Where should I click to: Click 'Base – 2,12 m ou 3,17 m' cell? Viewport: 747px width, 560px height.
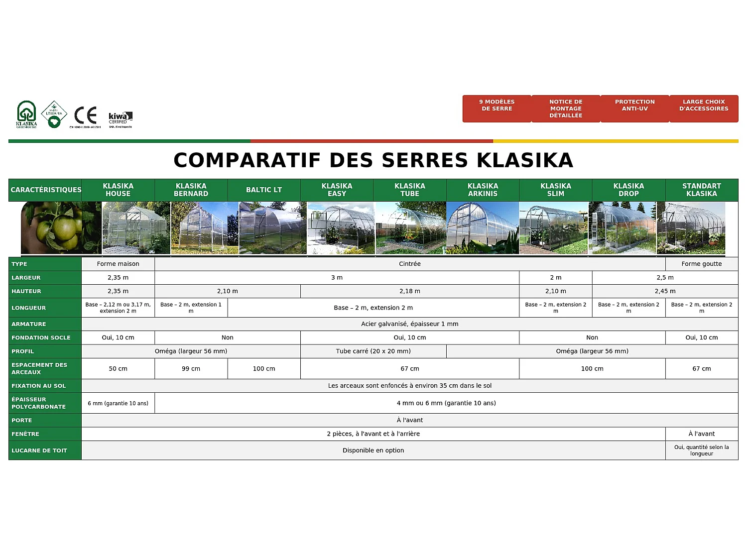(118, 308)
